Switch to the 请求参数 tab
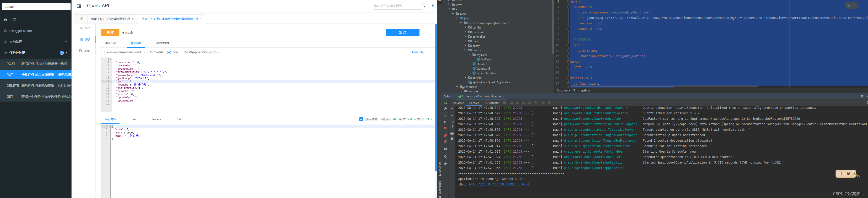The width and height of the screenshot is (868, 198). tap(136, 43)
